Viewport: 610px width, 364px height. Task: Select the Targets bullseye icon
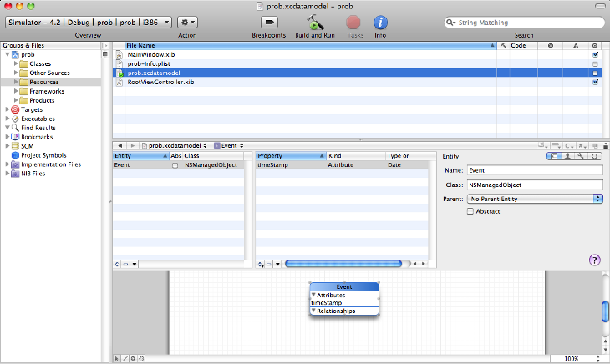[15, 109]
